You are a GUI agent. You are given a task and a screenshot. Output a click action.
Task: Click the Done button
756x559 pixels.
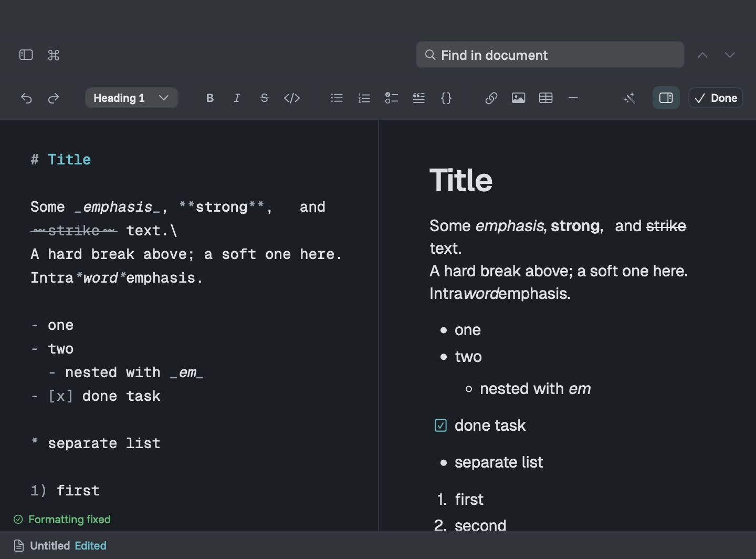tap(716, 98)
